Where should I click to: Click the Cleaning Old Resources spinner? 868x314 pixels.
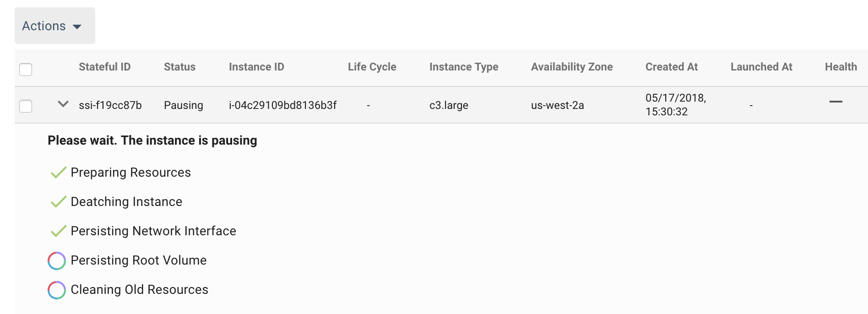tap(57, 290)
